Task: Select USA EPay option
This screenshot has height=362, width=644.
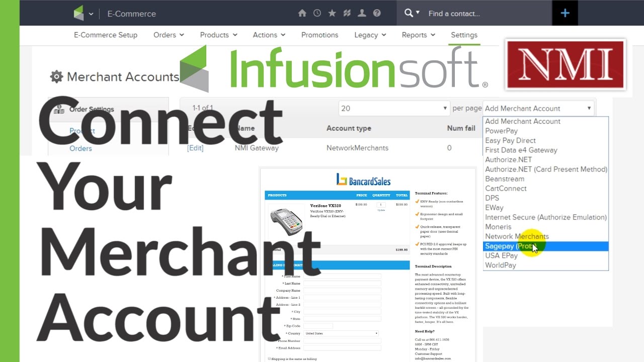Action: click(x=545, y=255)
